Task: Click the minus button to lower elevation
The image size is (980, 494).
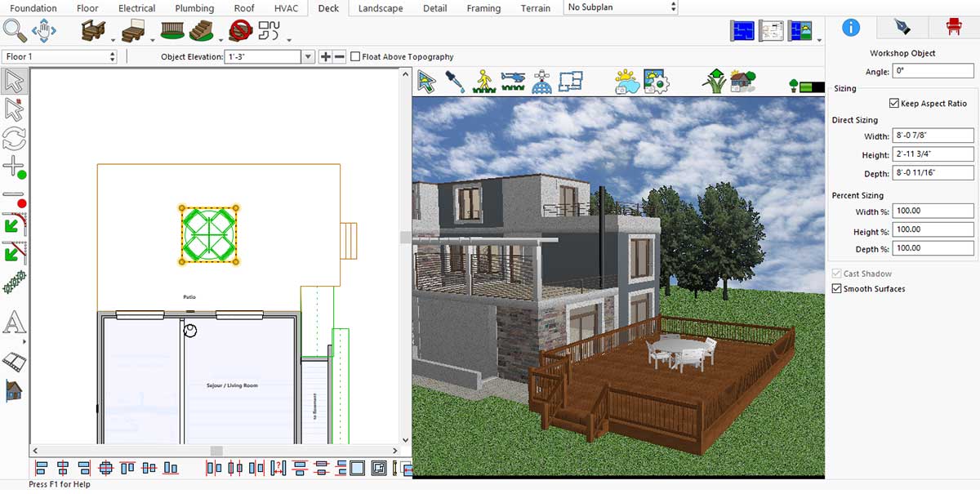Action: [340, 57]
